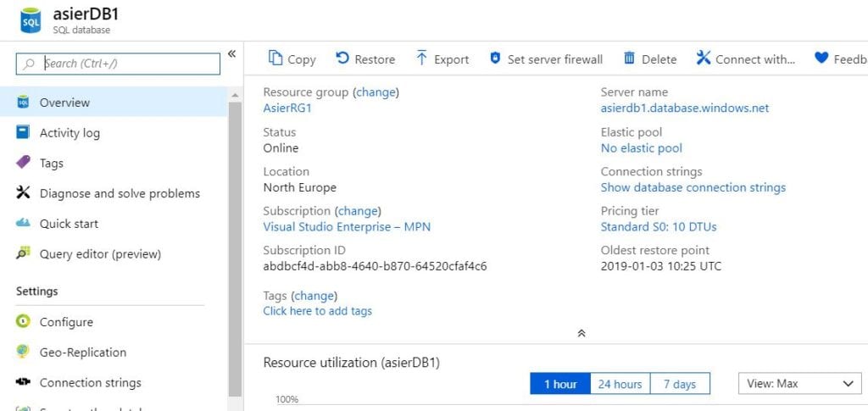Click the 2019-01-03 10:25 UTC restore point
The image size is (868, 411).
click(661, 266)
